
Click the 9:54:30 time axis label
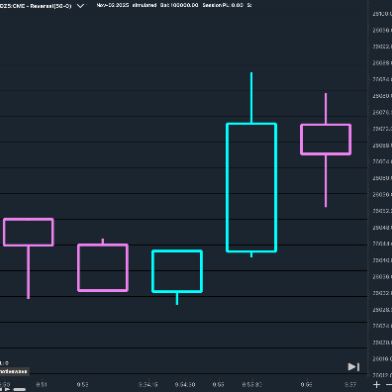pyautogui.click(x=185, y=385)
